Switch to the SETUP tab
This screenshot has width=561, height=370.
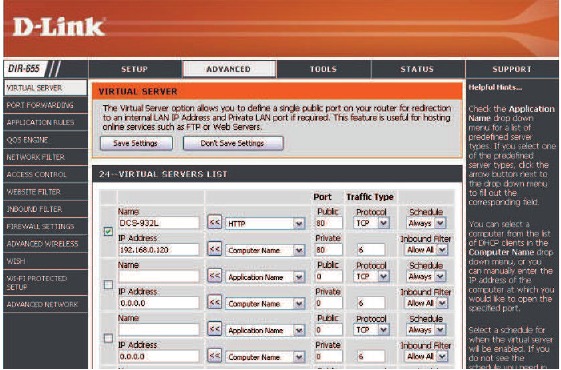[135, 69]
